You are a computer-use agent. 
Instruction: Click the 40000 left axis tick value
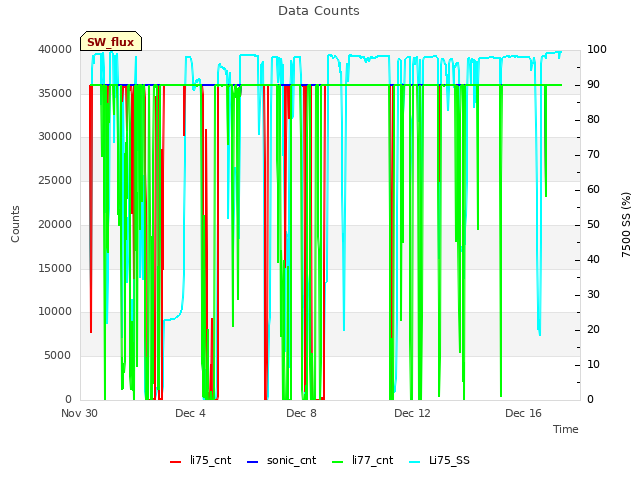point(55,49)
